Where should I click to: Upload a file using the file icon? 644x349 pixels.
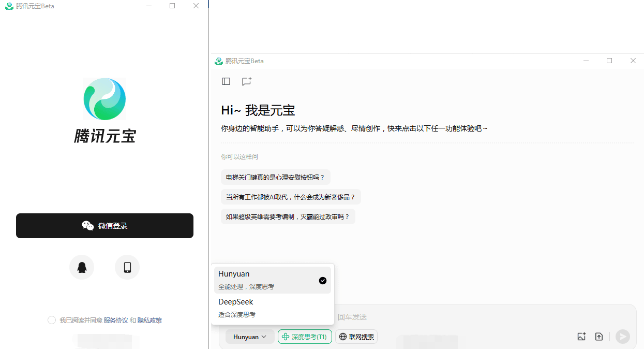(599, 336)
